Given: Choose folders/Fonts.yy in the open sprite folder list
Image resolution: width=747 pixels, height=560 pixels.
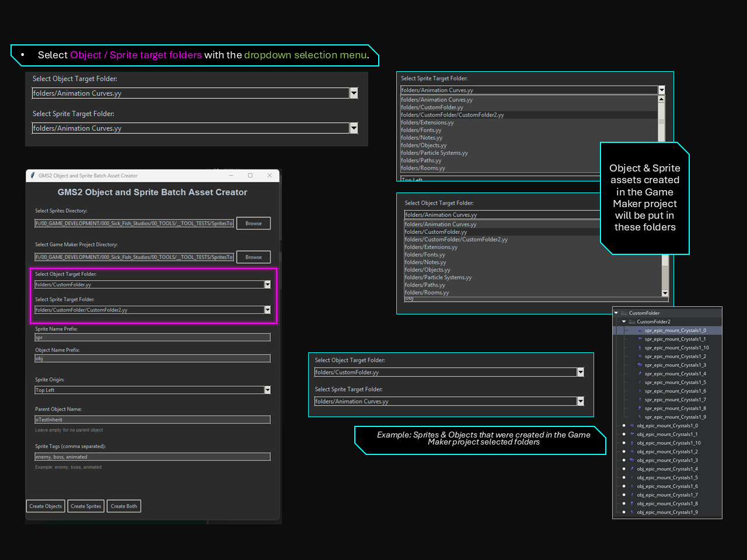Looking at the screenshot, I should [x=421, y=130].
